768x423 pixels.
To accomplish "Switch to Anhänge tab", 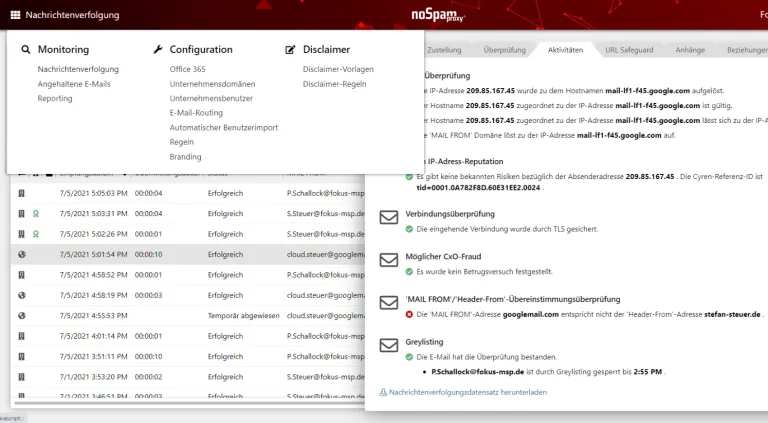I will pyautogui.click(x=690, y=50).
